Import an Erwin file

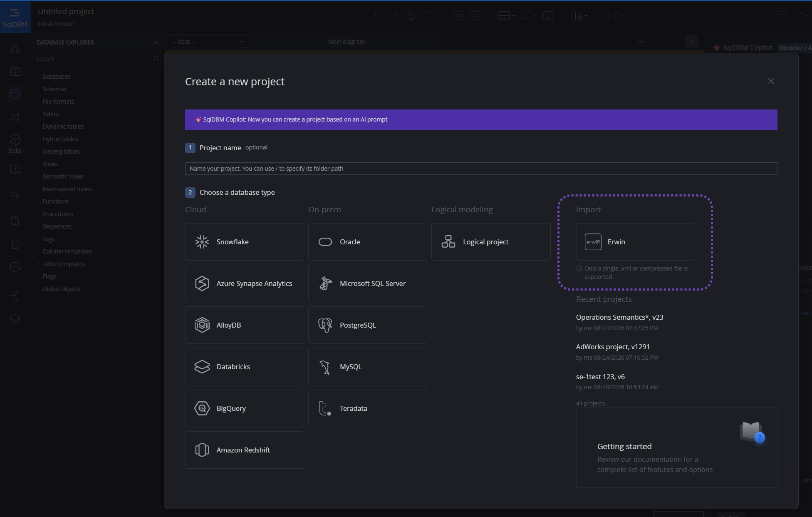(635, 242)
